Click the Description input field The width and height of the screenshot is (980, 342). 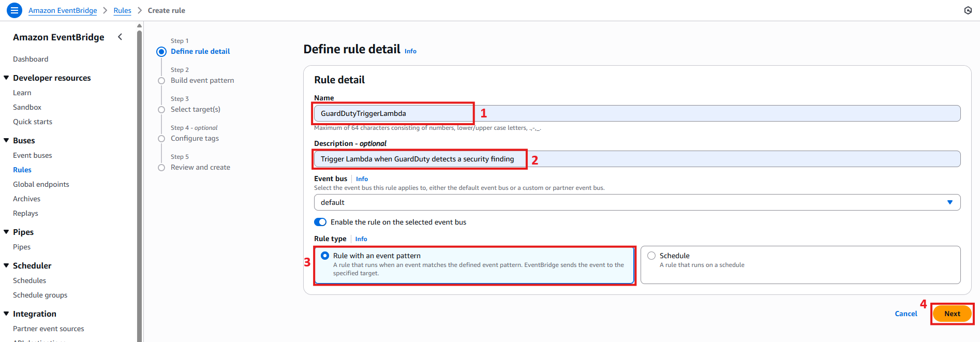coord(637,159)
